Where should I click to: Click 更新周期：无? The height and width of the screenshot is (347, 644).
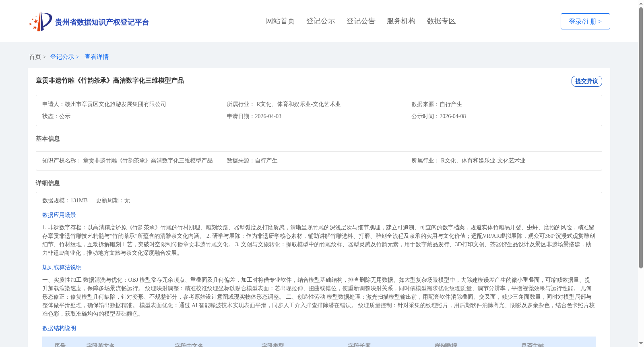point(113,200)
